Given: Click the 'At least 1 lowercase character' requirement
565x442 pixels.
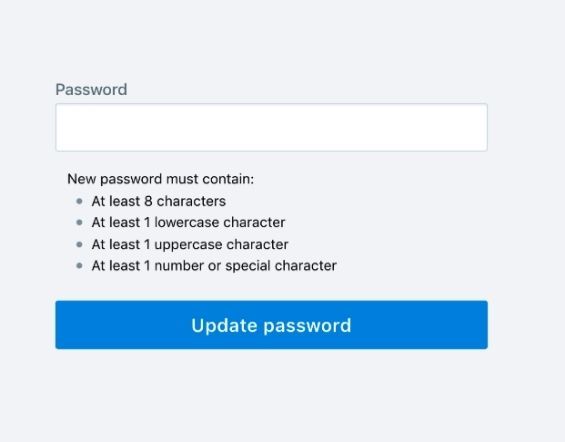Looking at the screenshot, I should pos(188,223).
